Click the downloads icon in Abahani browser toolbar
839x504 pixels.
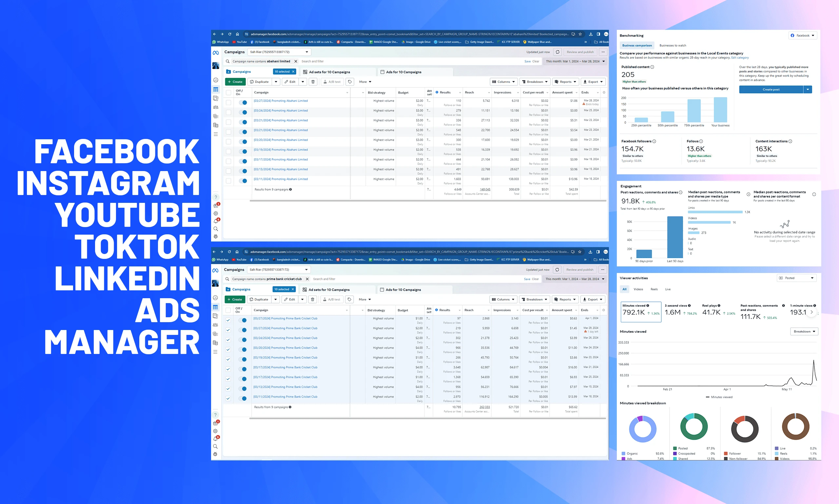click(591, 34)
